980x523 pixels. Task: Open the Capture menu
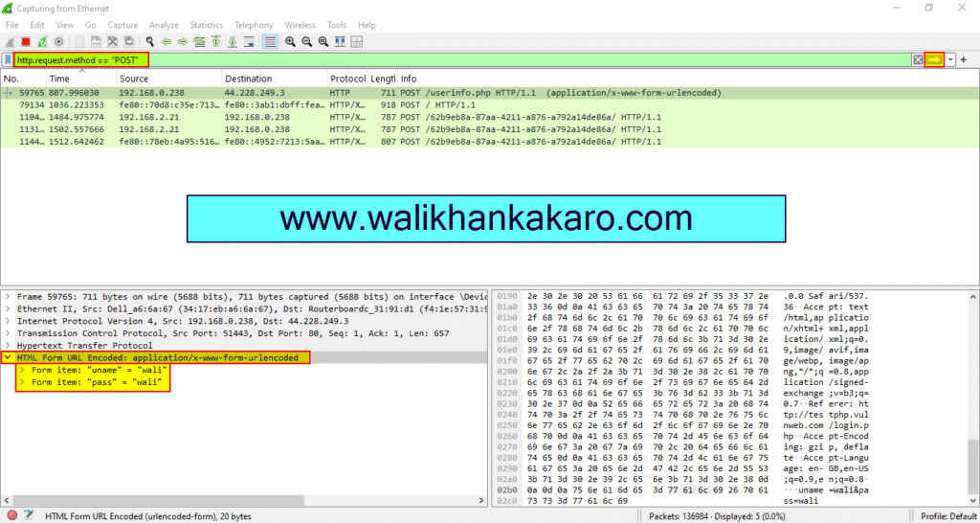click(x=122, y=25)
